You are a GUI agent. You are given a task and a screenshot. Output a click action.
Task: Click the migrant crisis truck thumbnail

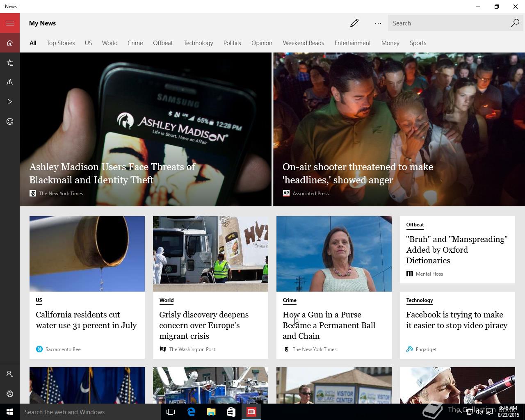210,254
